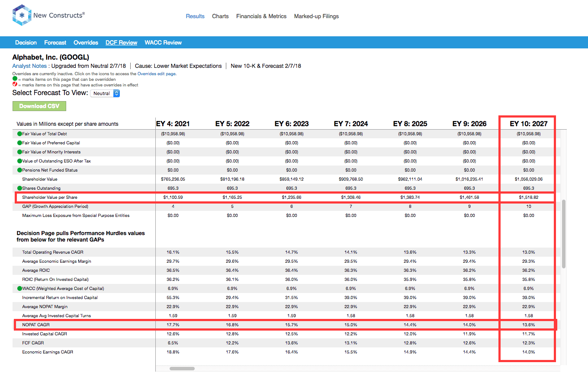The height and width of the screenshot is (382, 588).
Task: Click the $1,518.82 value in the 2027 column
Action: coord(529,197)
